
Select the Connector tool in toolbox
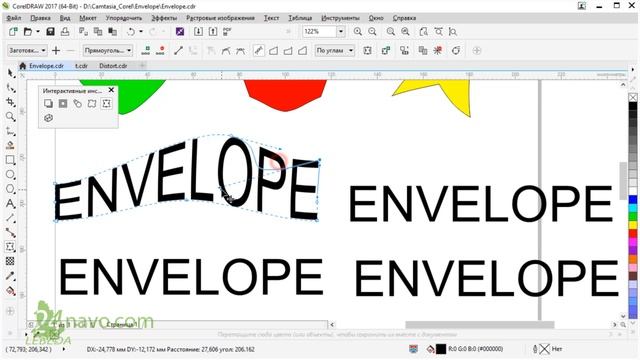click(x=10, y=233)
